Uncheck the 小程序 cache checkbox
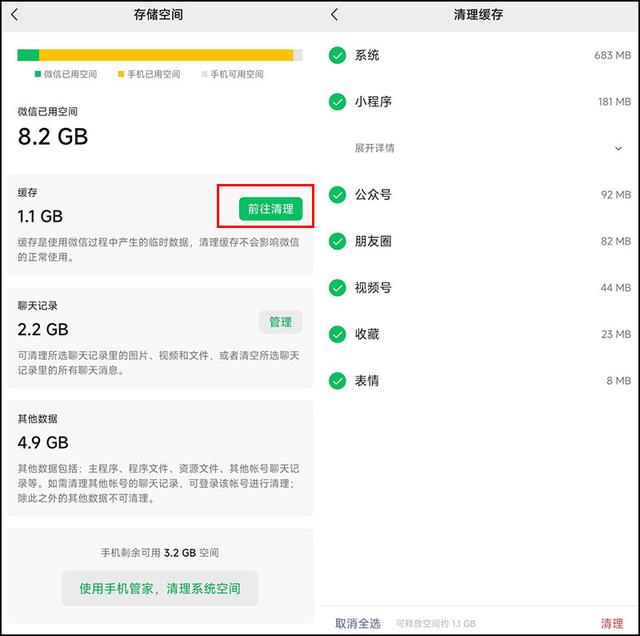Screen dimensions: 640x636 [337, 102]
